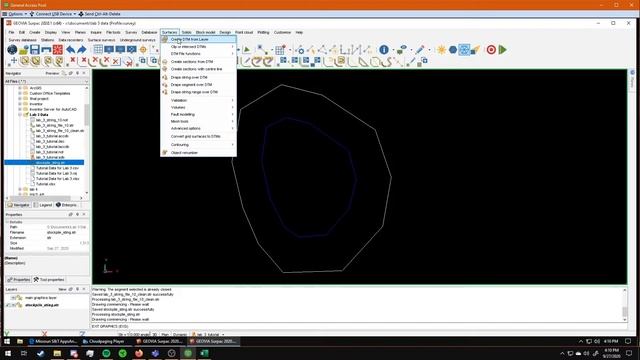Image resolution: width=640 pixels, height=360 pixels.
Task: Toggle visibility of stockpile_string.str layer
Action: tap(13, 305)
